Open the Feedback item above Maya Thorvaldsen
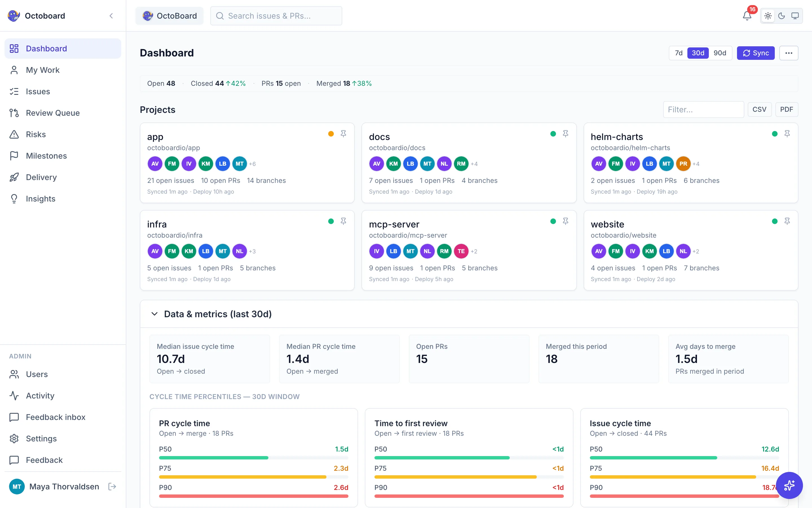Screen dimensions: 812x508 point(63,460)
